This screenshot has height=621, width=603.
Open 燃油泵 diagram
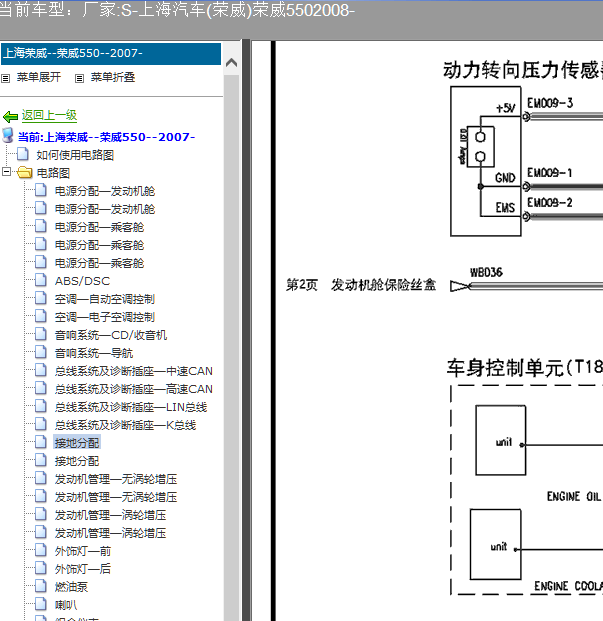point(71,587)
